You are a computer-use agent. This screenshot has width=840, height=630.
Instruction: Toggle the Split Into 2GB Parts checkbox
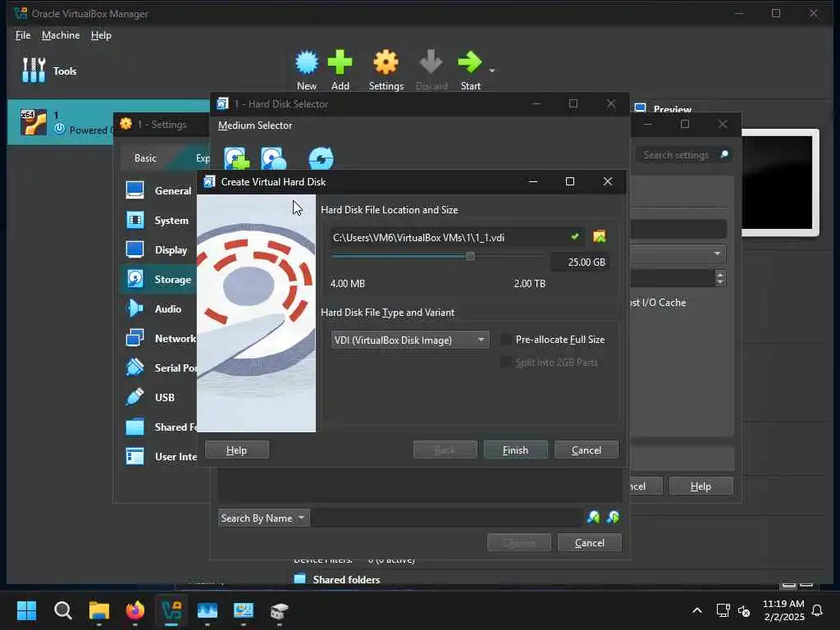coord(505,362)
